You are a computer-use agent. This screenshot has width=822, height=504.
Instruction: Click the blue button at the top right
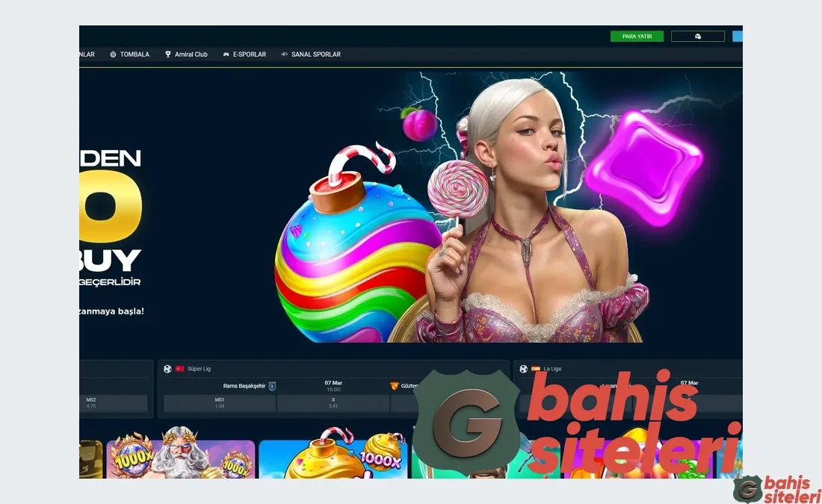(x=738, y=35)
